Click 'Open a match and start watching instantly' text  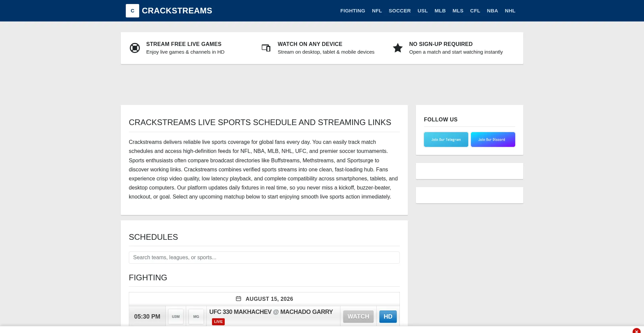coord(456,52)
